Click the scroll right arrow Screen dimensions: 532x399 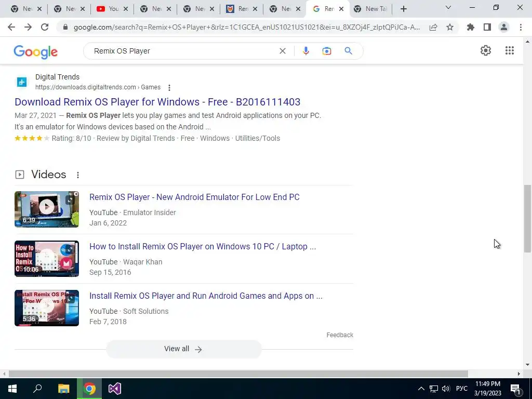[x=519, y=374]
